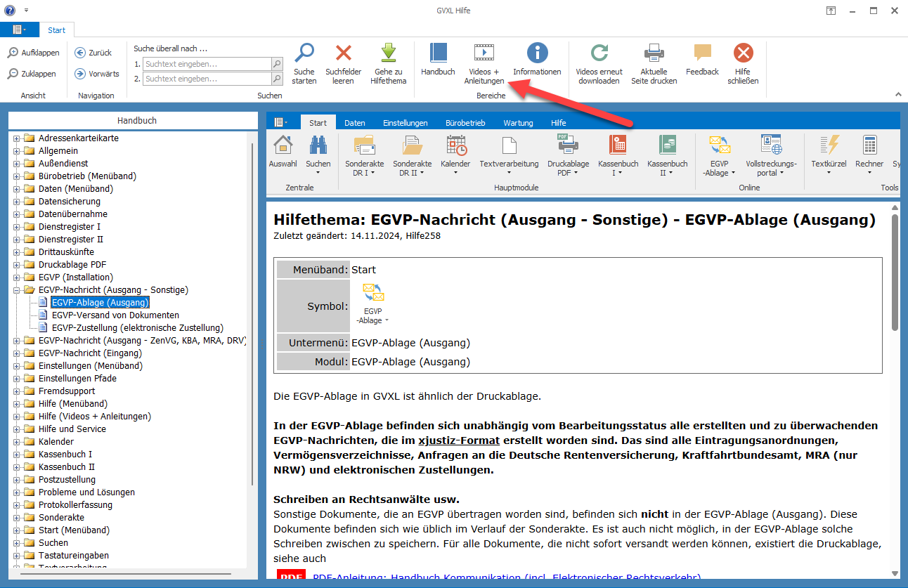This screenshot has width=908, height=588.
Task: Open the application file menu button
Action: click(20, 30)
